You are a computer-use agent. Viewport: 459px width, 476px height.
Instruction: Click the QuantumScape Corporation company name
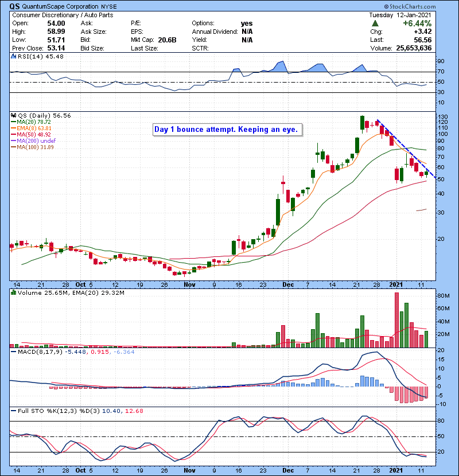[60, 6]
